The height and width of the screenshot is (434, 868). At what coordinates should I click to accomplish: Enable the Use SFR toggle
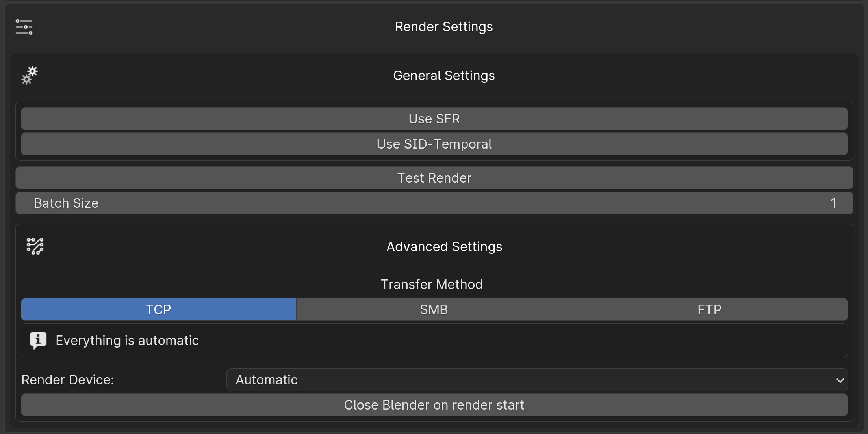click(x=434, y=119)
